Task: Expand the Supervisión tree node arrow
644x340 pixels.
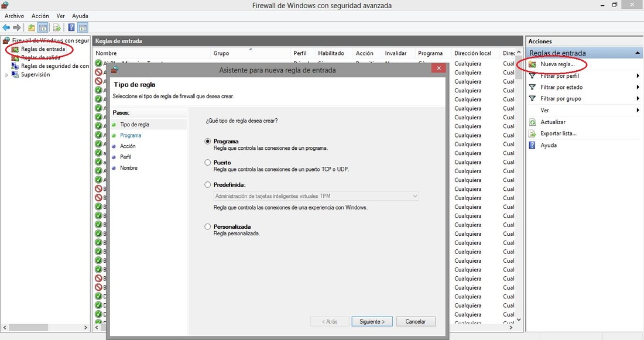Action: pos(6,75)
